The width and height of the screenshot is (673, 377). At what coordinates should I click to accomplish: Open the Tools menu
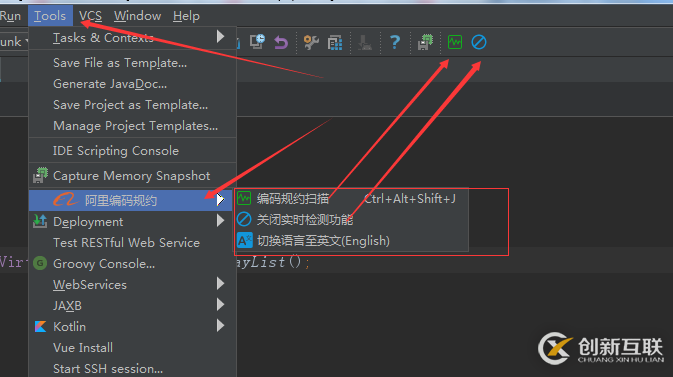pos(50,16)
